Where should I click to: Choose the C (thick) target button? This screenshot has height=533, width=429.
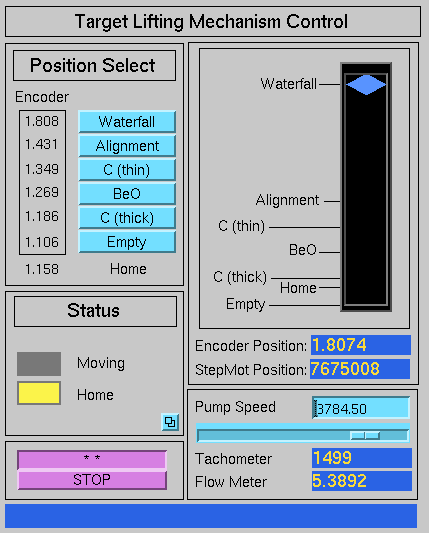127,218
